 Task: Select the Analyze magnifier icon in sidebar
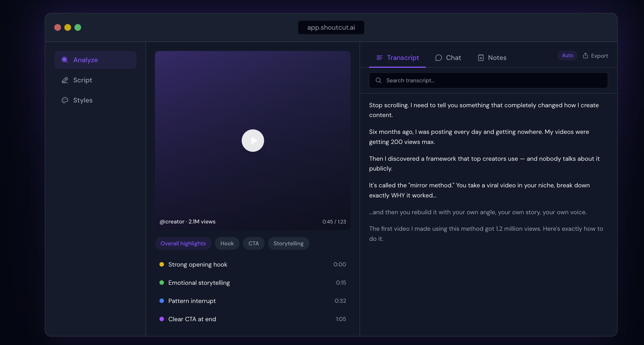point(65,60)
